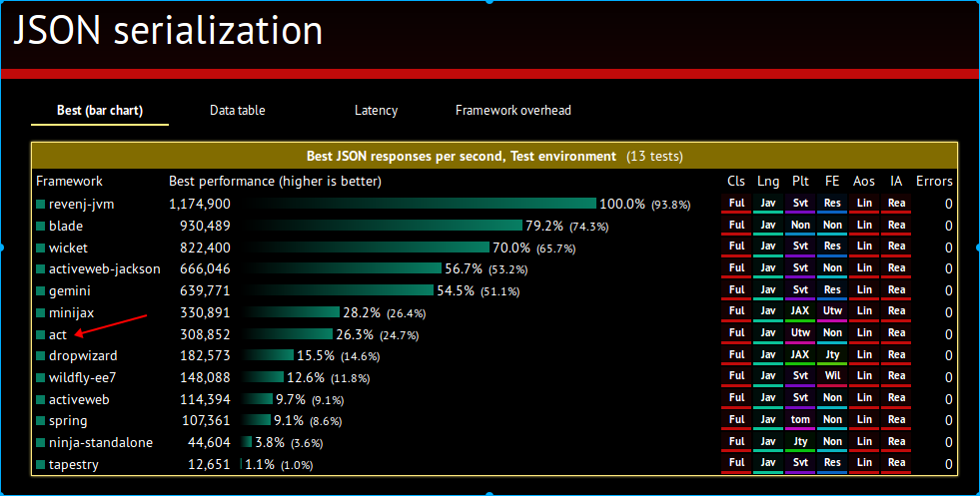Viewport: 980px width, 496px height.
Task: Click the Utw front-end tag in minijax row
Action: [x=832, y=311]
